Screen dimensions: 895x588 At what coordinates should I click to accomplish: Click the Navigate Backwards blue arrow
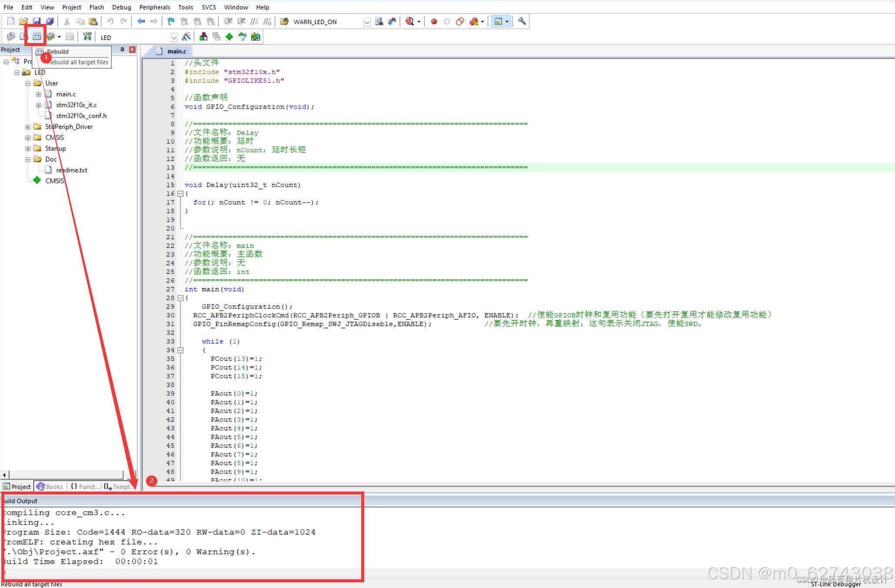pos(141,21)
